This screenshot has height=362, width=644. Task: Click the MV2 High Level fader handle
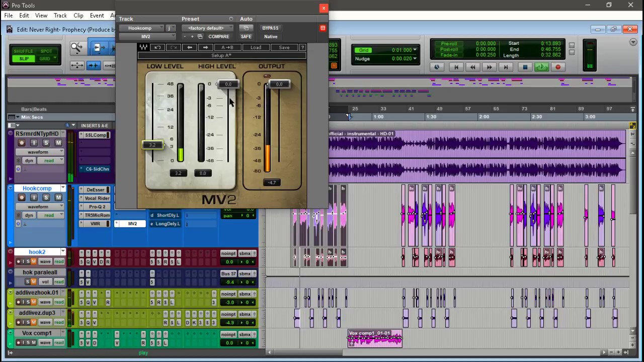tap(228, 84)
